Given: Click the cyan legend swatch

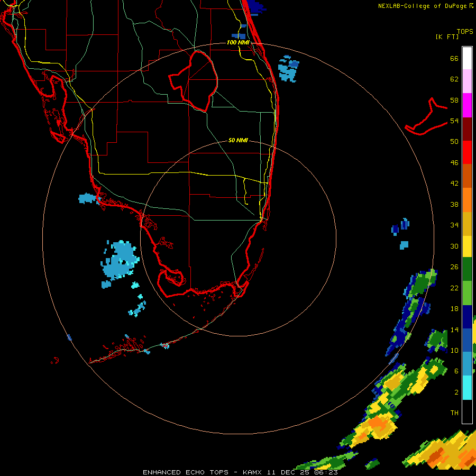Looking at the screenshot, I should 467,388.
